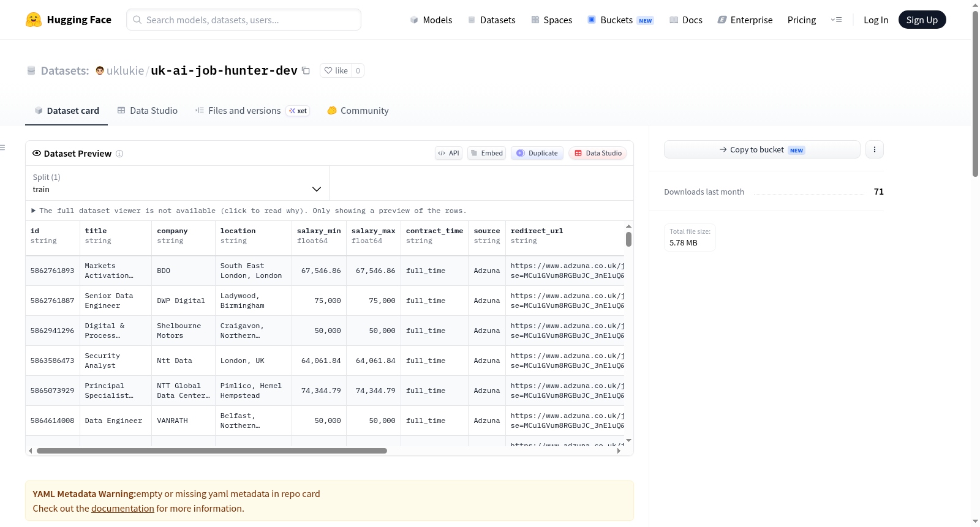This screenshot has width=980, height=527.
Task: Click the Embed button
Action: coord(487,153)
